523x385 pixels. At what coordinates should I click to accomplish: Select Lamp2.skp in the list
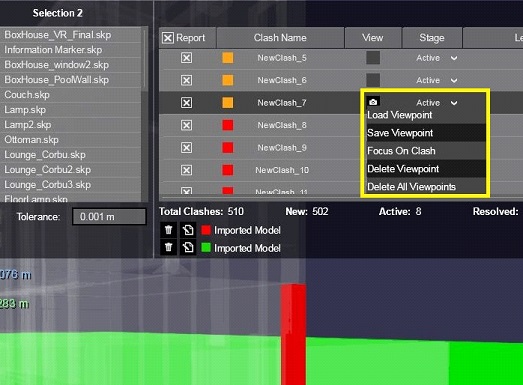[71, 125]
